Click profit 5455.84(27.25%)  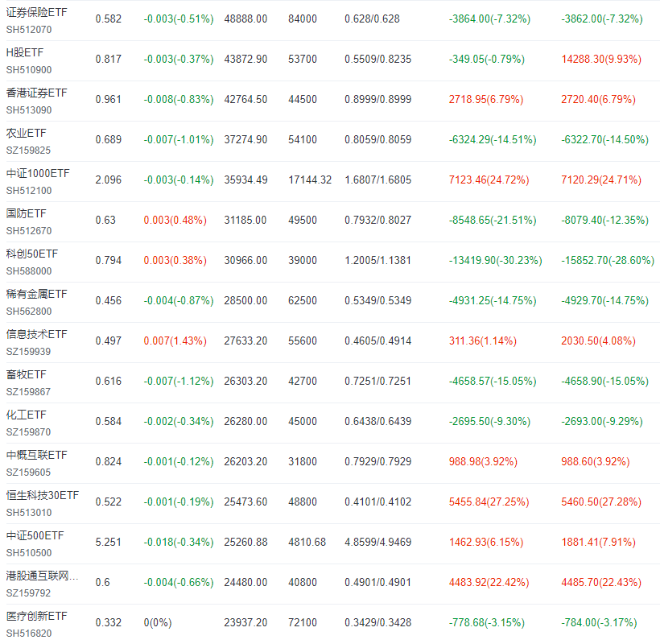(x=489, y=502)
